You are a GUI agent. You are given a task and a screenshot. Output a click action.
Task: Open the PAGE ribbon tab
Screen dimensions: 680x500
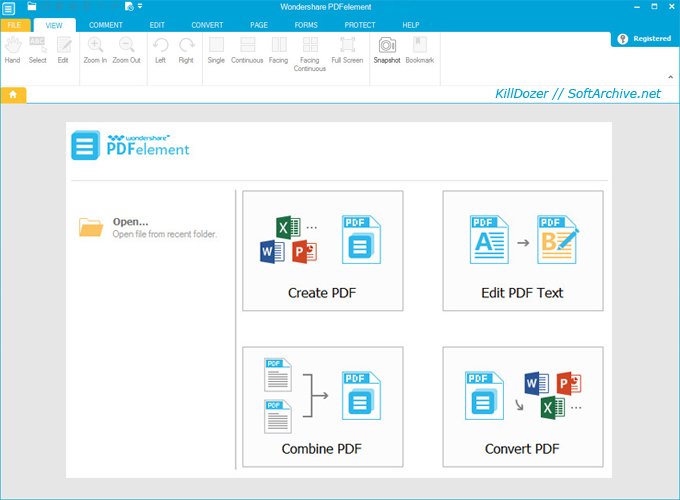tap(259, 25)
